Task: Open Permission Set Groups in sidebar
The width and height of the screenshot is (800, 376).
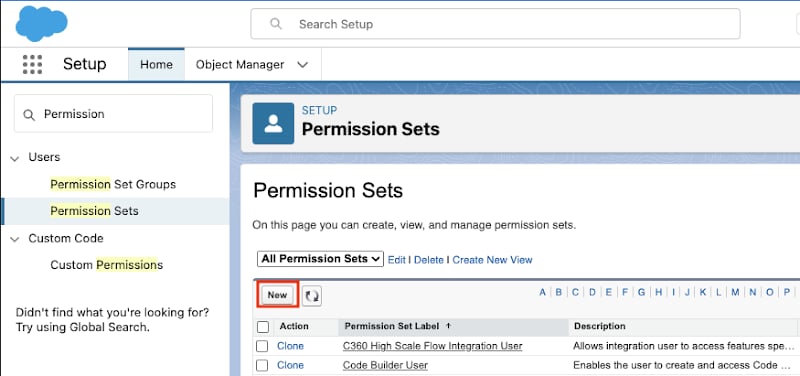Action: pos(113,184)
